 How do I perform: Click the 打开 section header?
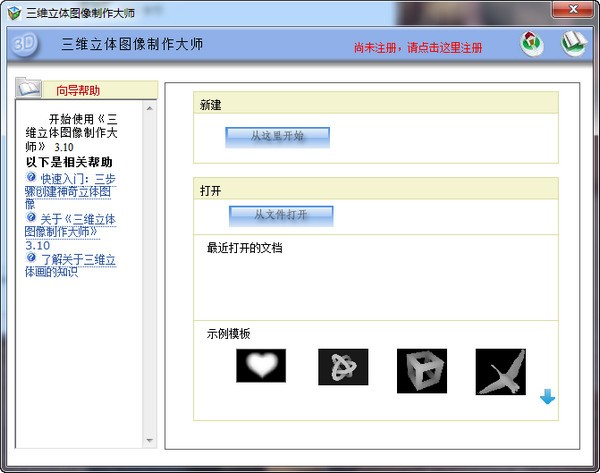[x=376, y=189]
